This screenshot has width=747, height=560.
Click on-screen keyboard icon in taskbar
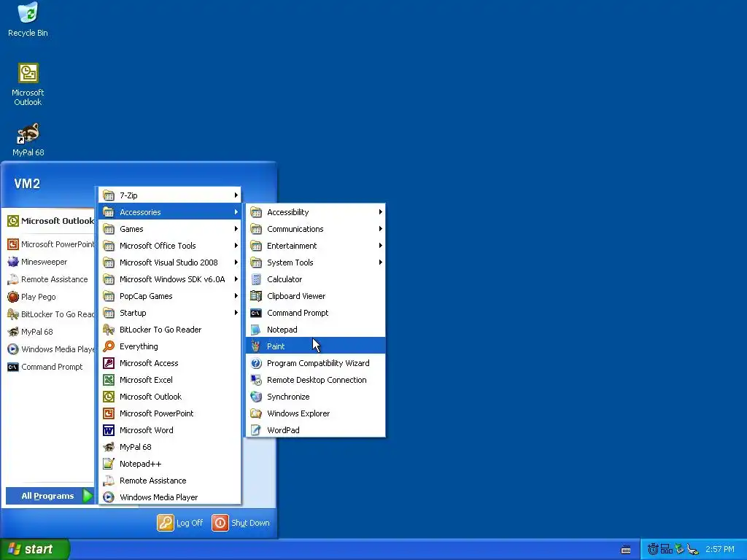[x=626, y=550]
